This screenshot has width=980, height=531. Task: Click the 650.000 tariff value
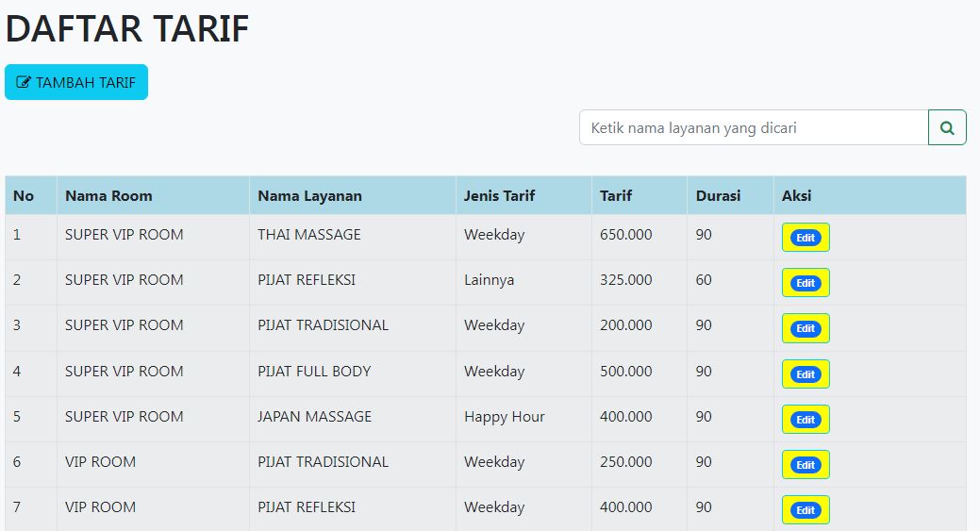click(x=625, y=234)
